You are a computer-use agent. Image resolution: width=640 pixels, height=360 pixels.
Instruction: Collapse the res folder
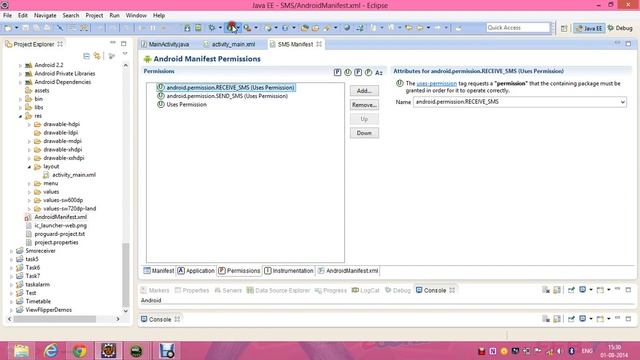pos(20,116)
